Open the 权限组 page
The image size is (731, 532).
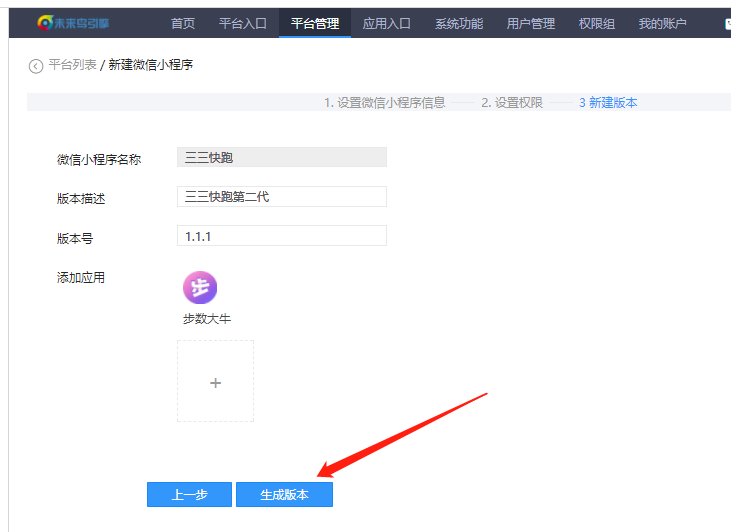tap(598, 23)
